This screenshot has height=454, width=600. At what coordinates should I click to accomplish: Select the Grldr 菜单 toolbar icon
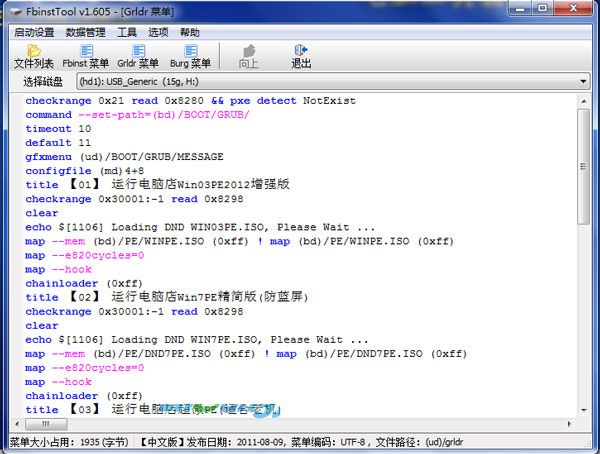click(x=139, y=50)
